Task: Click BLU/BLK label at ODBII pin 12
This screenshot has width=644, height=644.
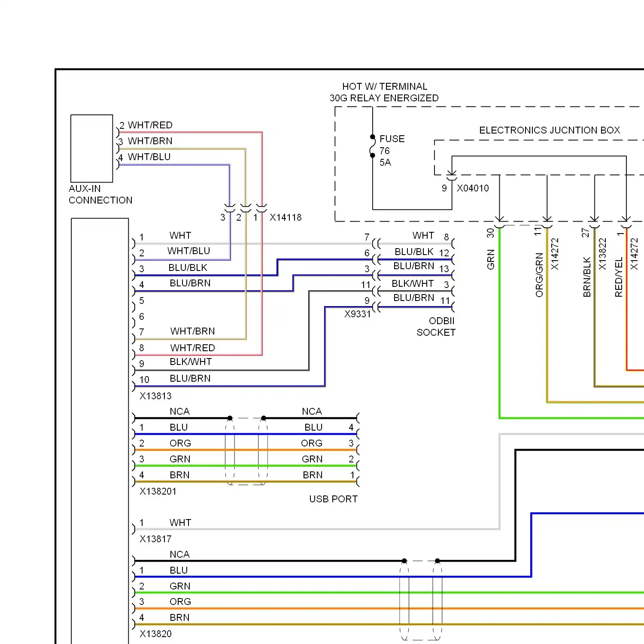Action: (414, 252)
